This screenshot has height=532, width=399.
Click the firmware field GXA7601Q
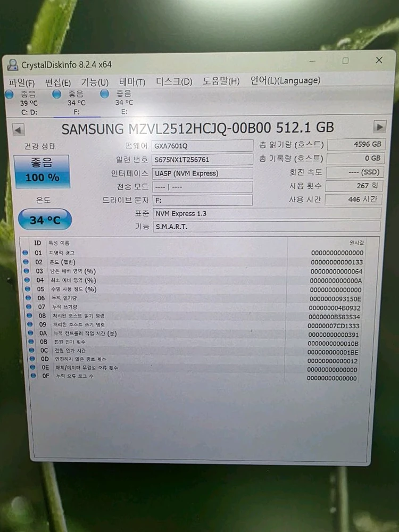(x=202, y=146)
